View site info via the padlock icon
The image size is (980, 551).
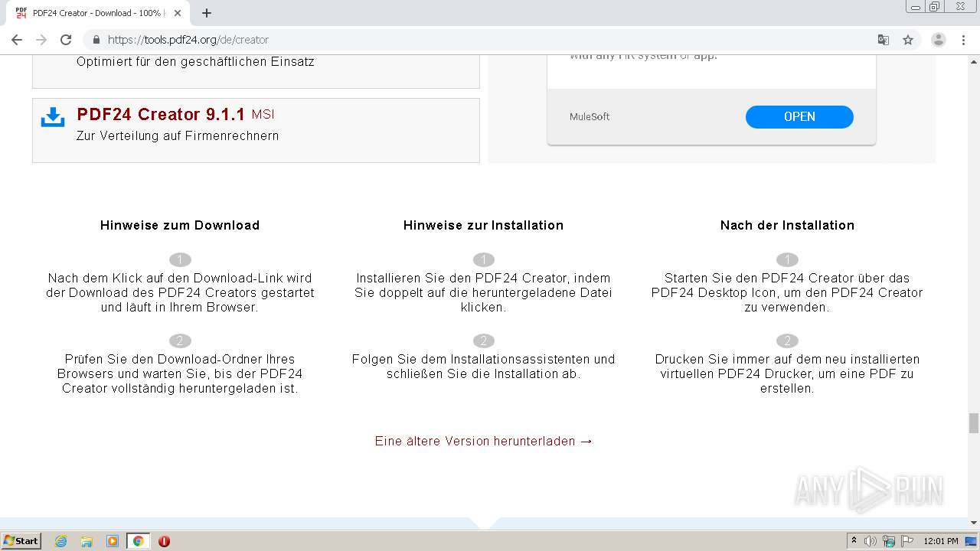[96, 40]
